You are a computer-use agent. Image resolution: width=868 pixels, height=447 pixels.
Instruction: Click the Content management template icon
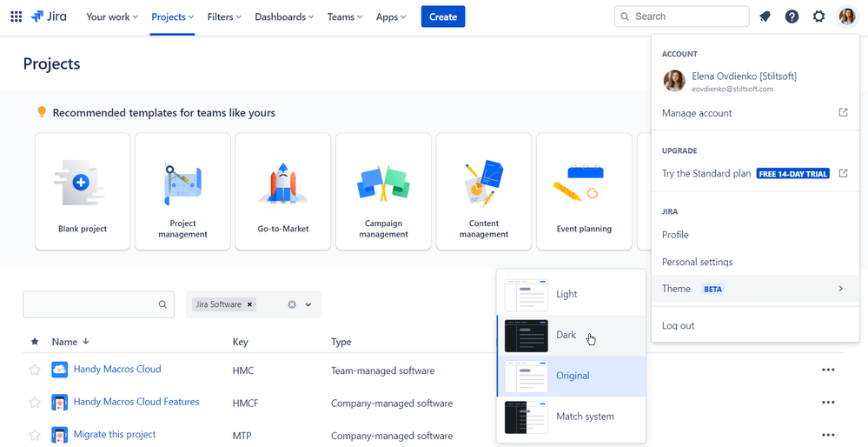484,183
